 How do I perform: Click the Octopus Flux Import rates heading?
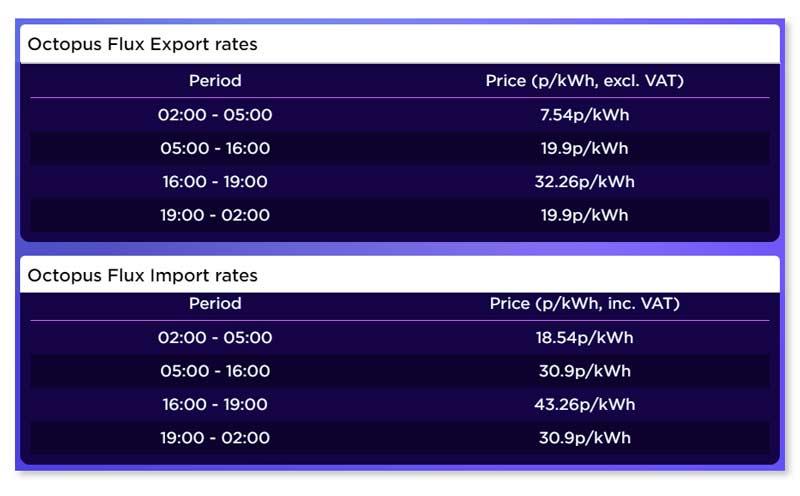coord(142,275)
